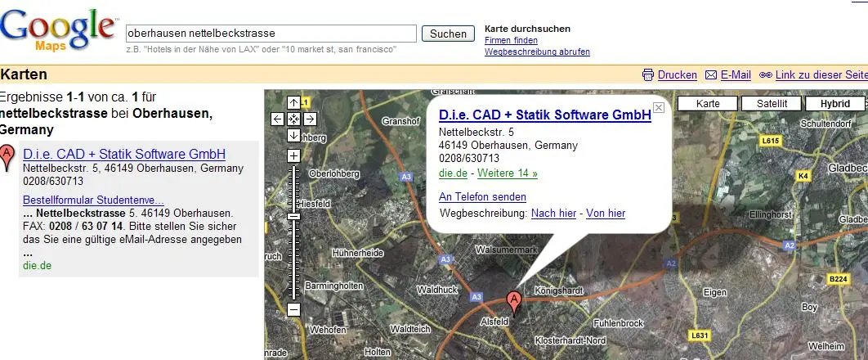This screenshot has height=360, width=868.
Task: Open Bestellformular Studentenve... link
Action: [93, 200]
